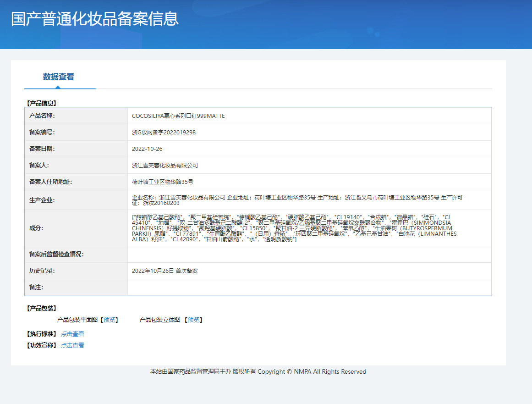Click the 成分 label cell
This screenshot has height=404, width=532.
pos(76,228)
